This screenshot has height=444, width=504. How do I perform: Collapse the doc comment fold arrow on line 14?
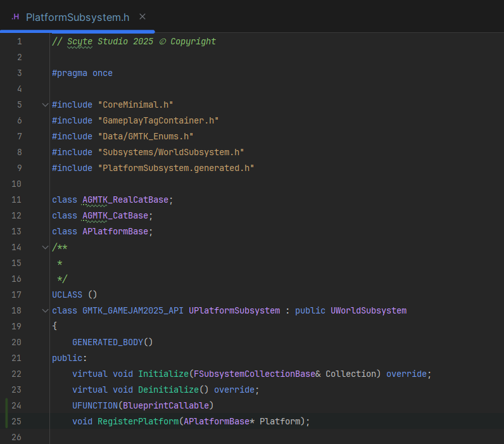point(46,247)
